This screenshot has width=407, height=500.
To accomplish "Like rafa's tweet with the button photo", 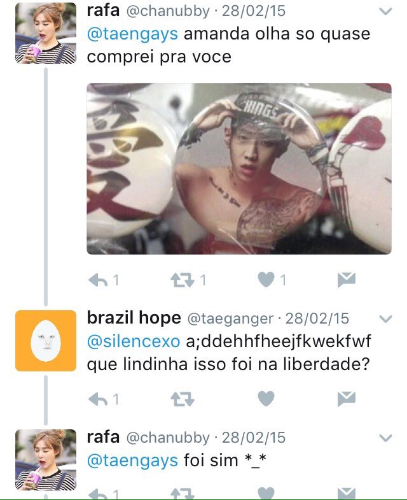I will [266, 279].
